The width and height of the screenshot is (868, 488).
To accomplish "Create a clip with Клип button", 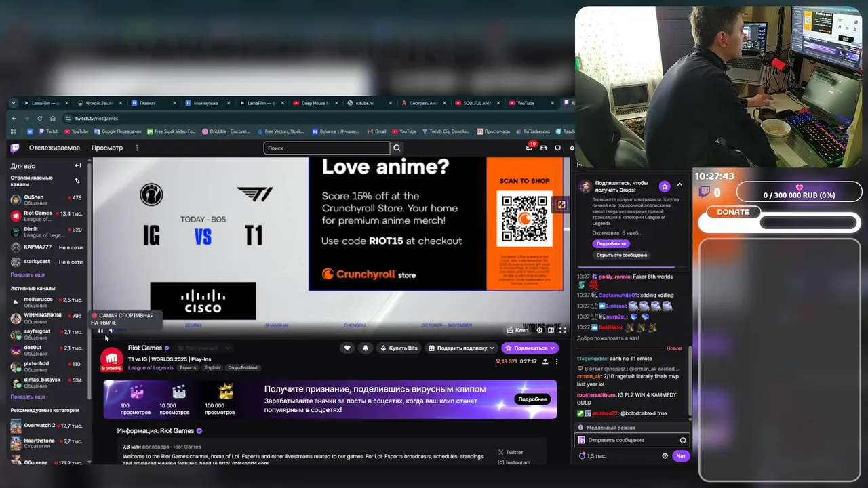I will pos(518,330).
